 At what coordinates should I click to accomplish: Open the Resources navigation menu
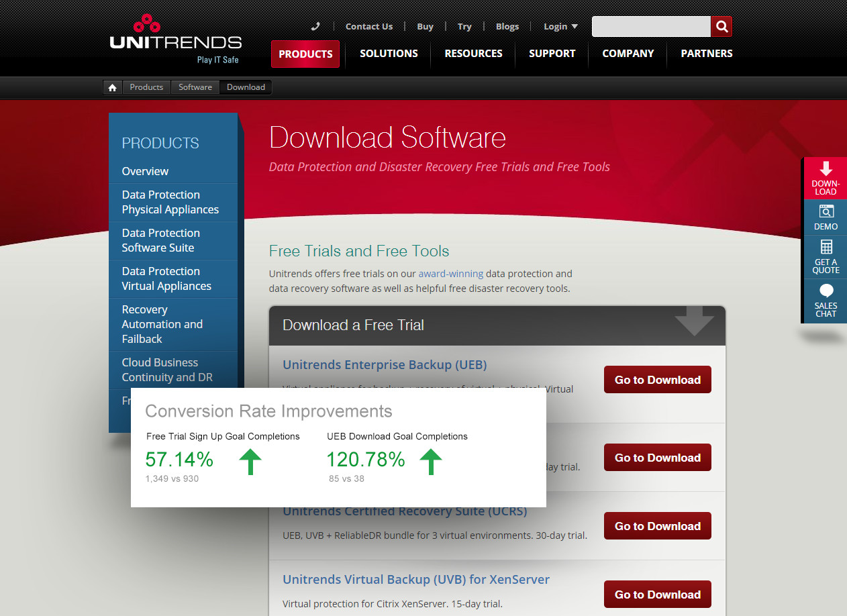[473, 54]
